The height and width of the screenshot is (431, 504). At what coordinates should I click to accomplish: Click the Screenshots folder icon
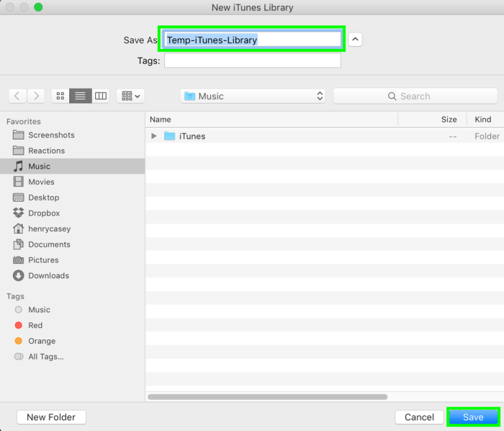[x=18, y=135]
